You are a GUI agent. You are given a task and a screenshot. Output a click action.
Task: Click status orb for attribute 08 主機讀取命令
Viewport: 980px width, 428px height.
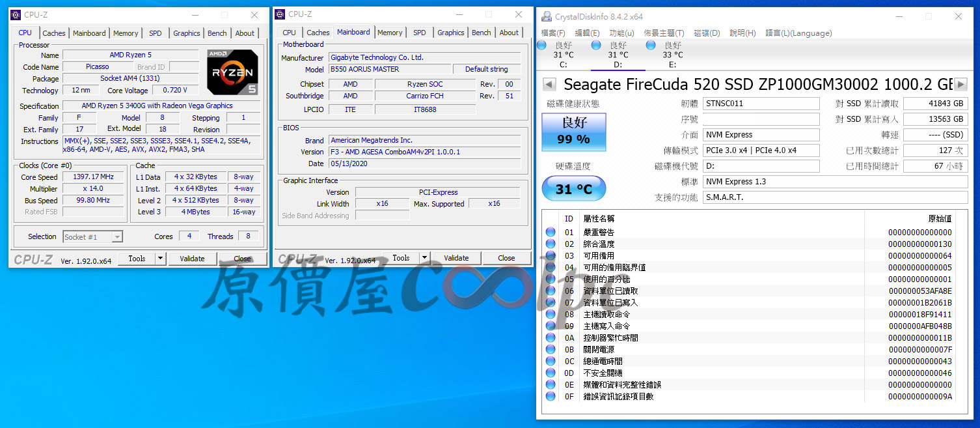(551, 314)
